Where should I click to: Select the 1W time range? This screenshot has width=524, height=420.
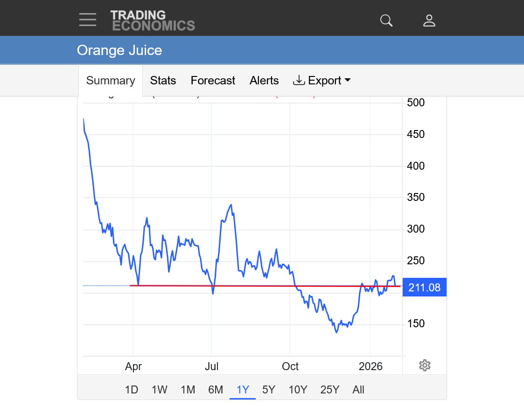(x=159, y=390)
